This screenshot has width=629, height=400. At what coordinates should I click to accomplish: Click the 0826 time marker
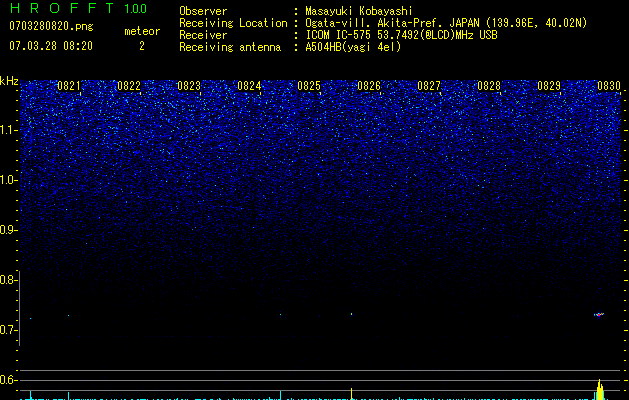click(369, 86)
